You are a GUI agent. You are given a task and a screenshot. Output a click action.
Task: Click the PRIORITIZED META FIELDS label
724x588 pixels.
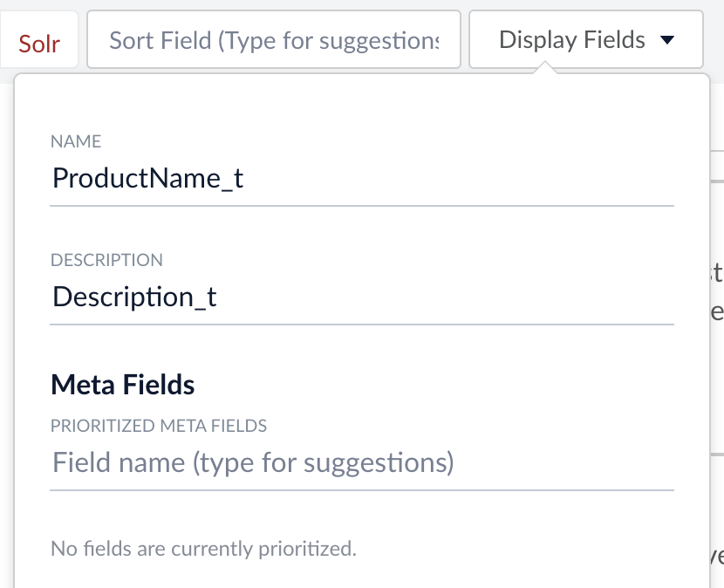[159, 426]
